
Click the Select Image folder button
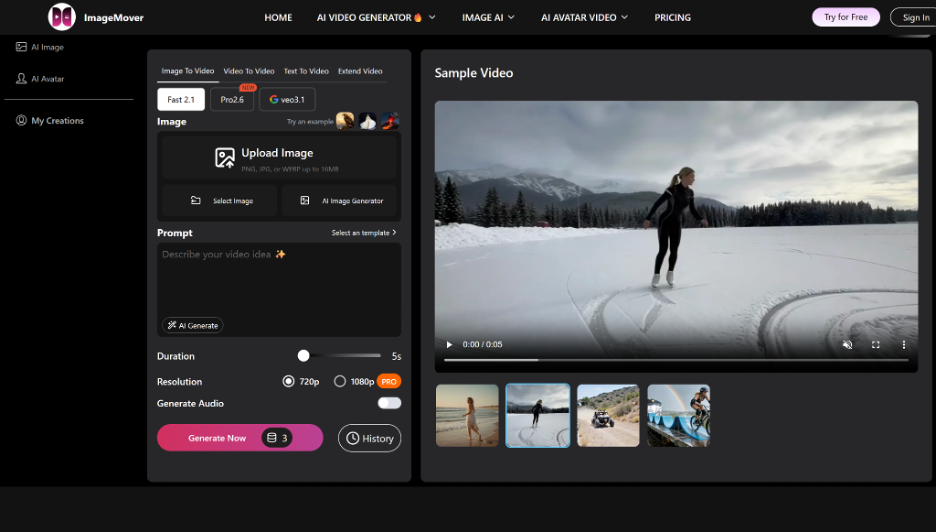pyautogui.click(x=220, y=201)
